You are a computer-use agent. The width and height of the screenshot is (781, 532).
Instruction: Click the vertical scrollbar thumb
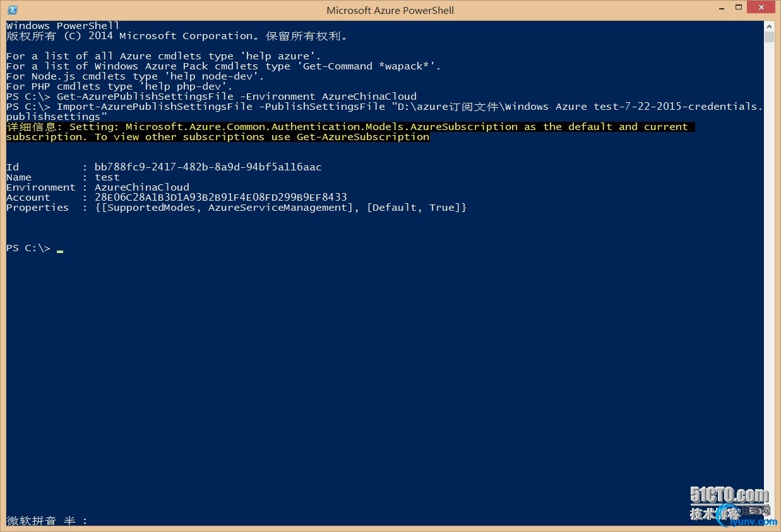pyautogui.click(x=769, y=37)
